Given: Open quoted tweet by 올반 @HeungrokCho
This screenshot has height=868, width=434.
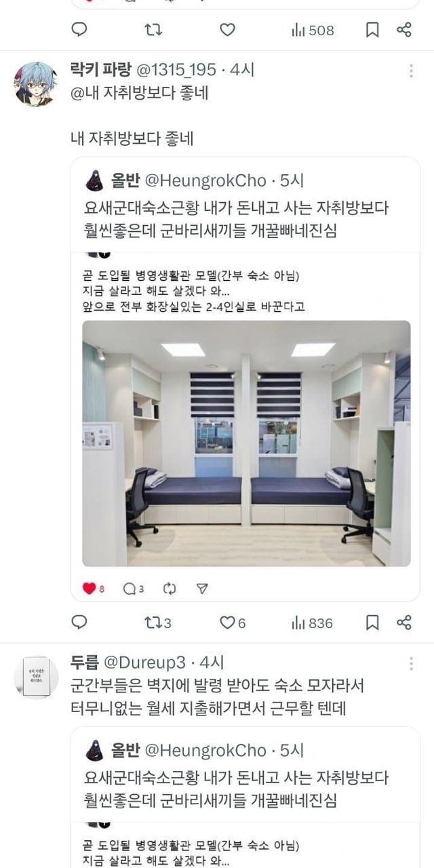Looking at the screenshot, I should 245,380.
